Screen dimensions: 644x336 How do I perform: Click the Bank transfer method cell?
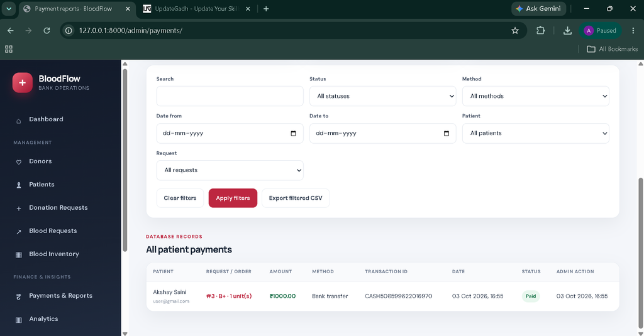coord(330,296)
